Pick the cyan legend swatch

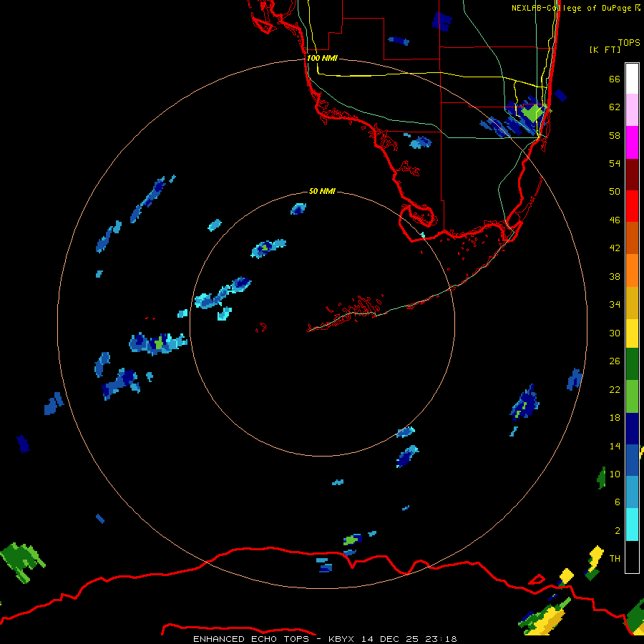pyautogui.click(x=632, y=525)
